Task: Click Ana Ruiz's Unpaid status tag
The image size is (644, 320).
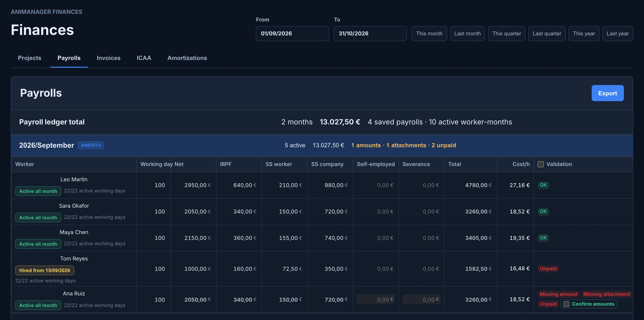Action: click(x=548, y=304)
